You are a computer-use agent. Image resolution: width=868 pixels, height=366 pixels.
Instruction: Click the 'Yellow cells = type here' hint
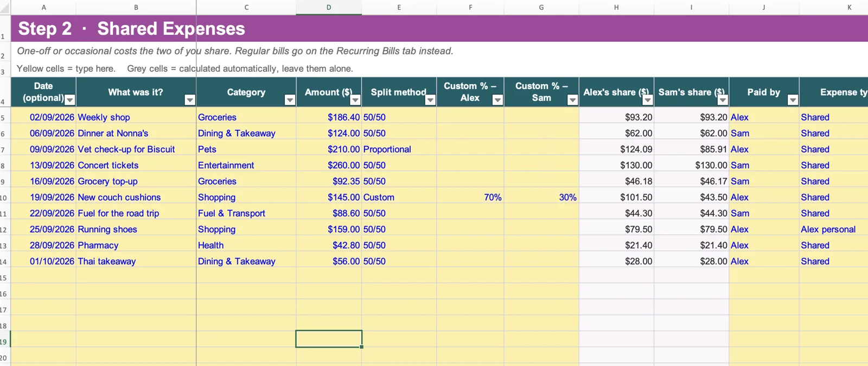(x=66, y=68)
